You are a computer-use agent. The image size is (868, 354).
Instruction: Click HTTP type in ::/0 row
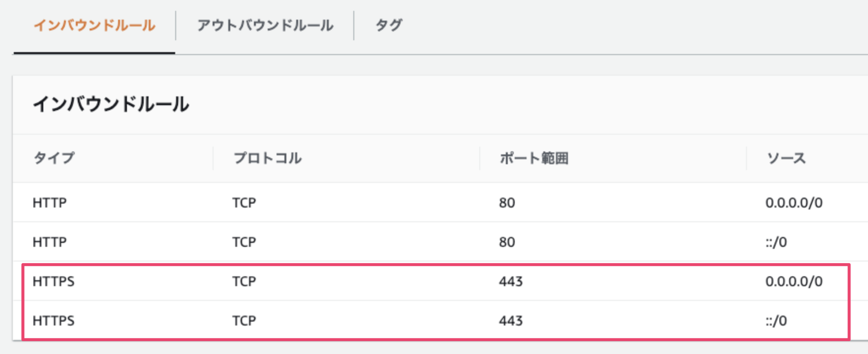tap(50, 242)
